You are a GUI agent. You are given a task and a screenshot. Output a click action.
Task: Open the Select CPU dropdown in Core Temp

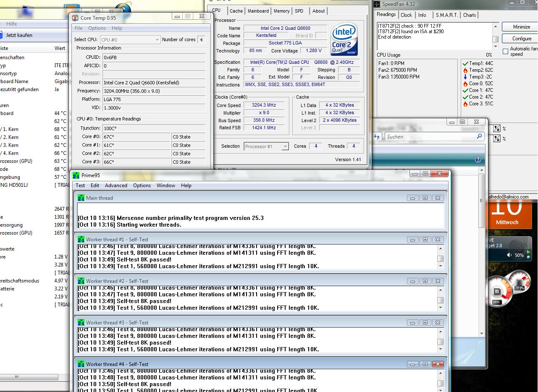point(130,39)
